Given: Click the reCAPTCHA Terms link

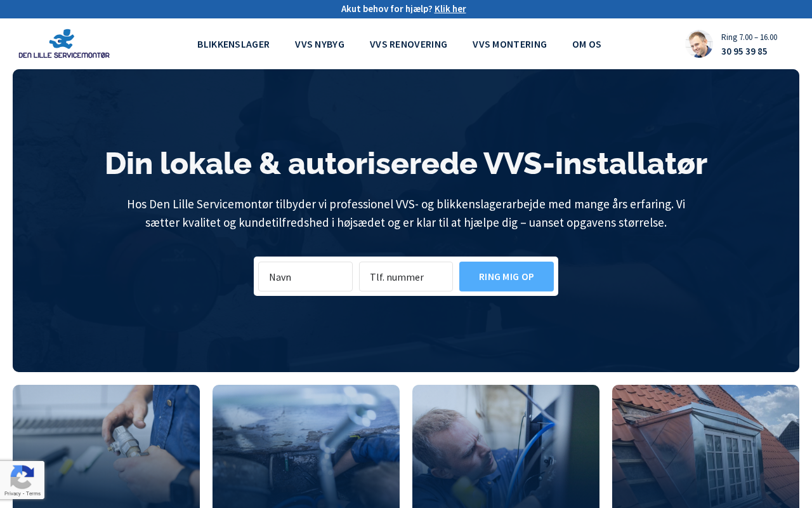Looking at the screenshot, I should (x=34, y=493).
